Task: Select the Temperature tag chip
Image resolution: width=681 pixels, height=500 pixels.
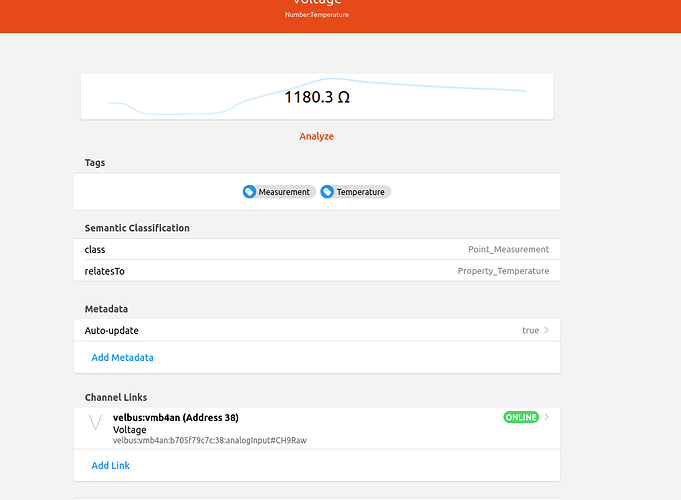Action: pos(355,192)
